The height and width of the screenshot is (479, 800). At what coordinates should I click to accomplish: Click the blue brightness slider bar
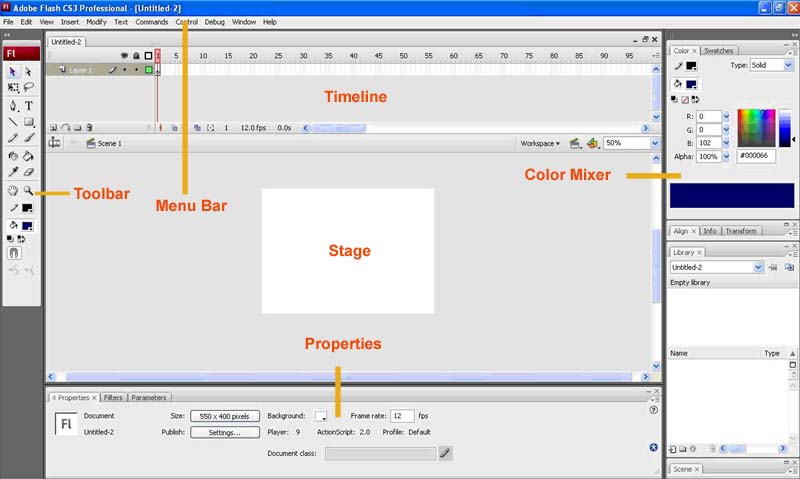(785, 128)
